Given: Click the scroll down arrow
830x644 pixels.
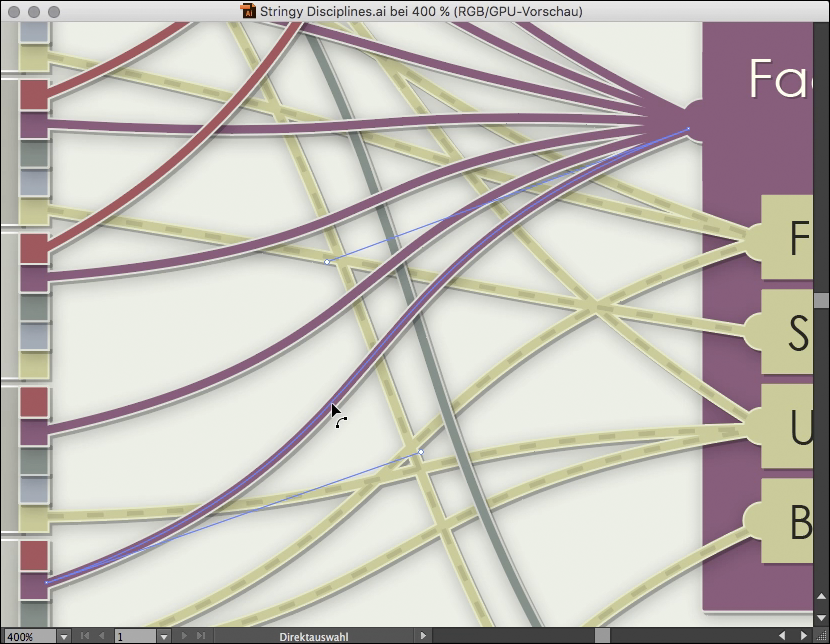Looking at the screenshot, I should pyautogui.click(x=822, y=618).
